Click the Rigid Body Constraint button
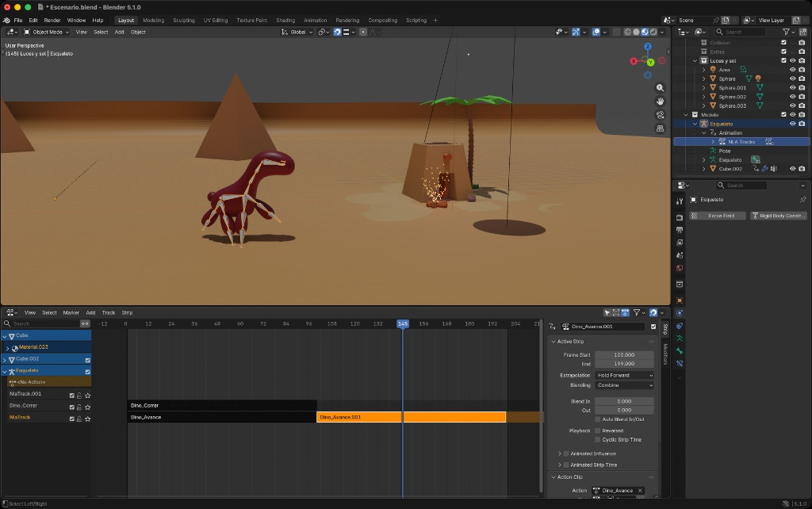 [779, 216]
